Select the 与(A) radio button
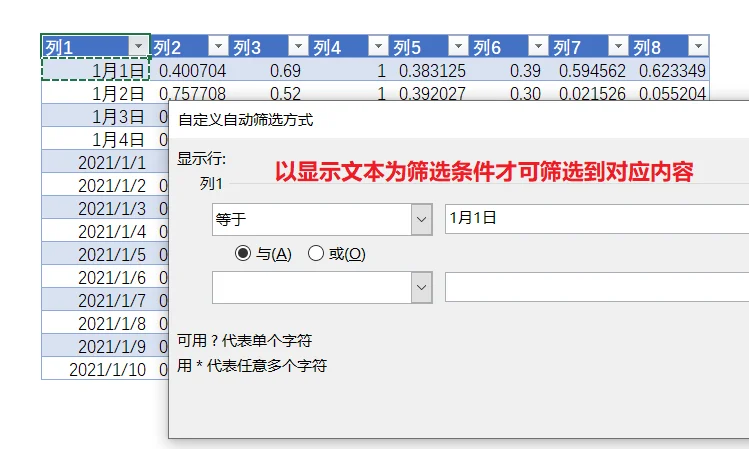 point(243,253)
